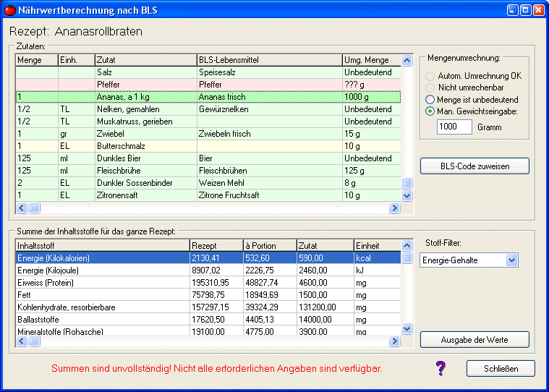Click the 'Inhaltsstoff' column header

click(103, 246)
